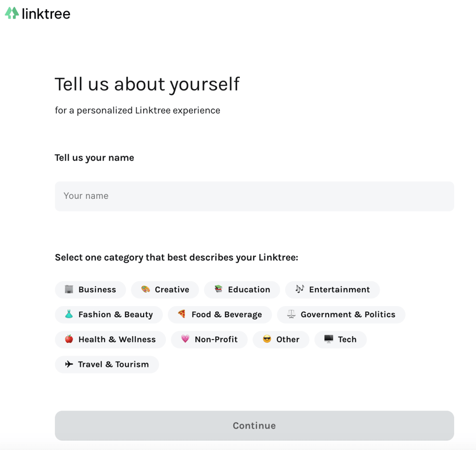Select the Food & Beverage category
The width and height of the screenshot is (476, 450).
[x=219, y=314]
